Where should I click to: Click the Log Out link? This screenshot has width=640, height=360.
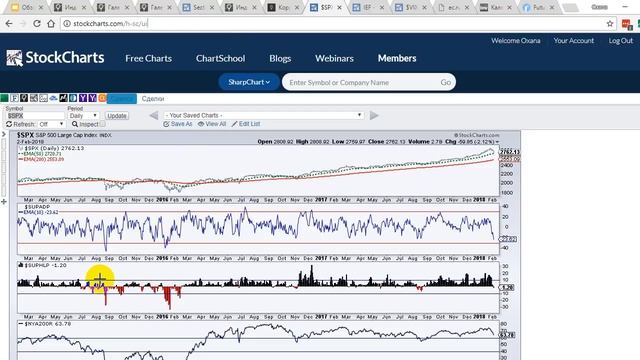pyautogui.click(x=620, y=40)
